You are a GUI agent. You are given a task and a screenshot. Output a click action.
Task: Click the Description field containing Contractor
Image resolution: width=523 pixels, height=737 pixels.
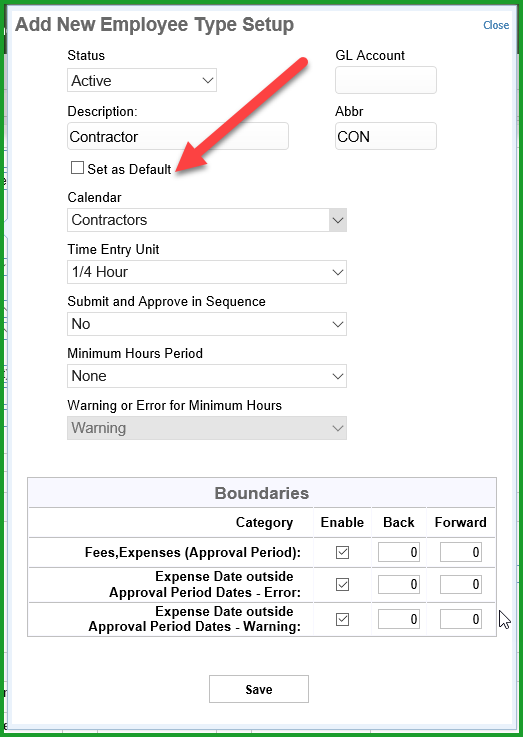click(x=178, y=136)
